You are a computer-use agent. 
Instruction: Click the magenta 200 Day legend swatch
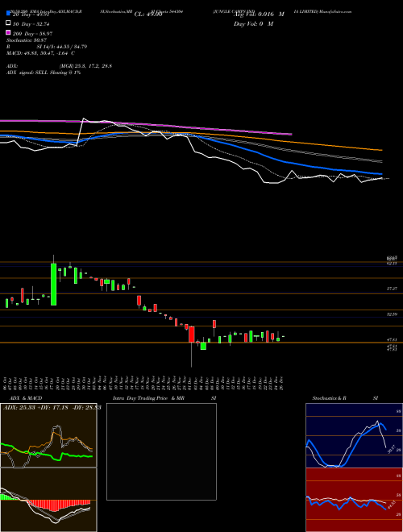[x=8, y=32]
